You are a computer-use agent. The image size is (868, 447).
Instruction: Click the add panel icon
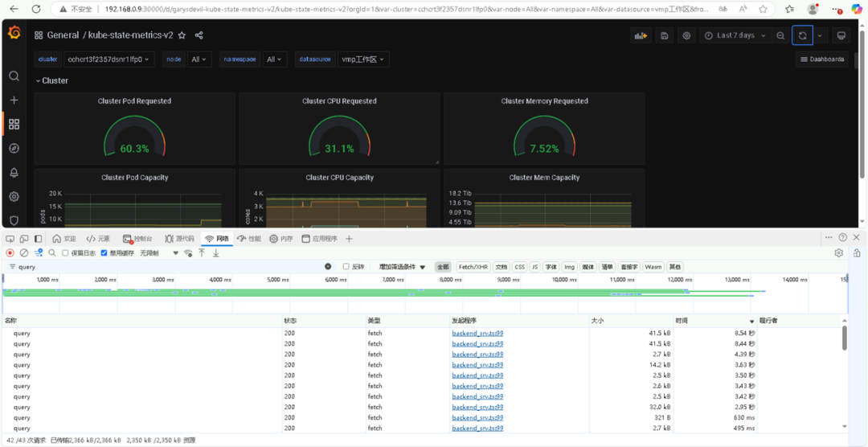pos(641,35)
